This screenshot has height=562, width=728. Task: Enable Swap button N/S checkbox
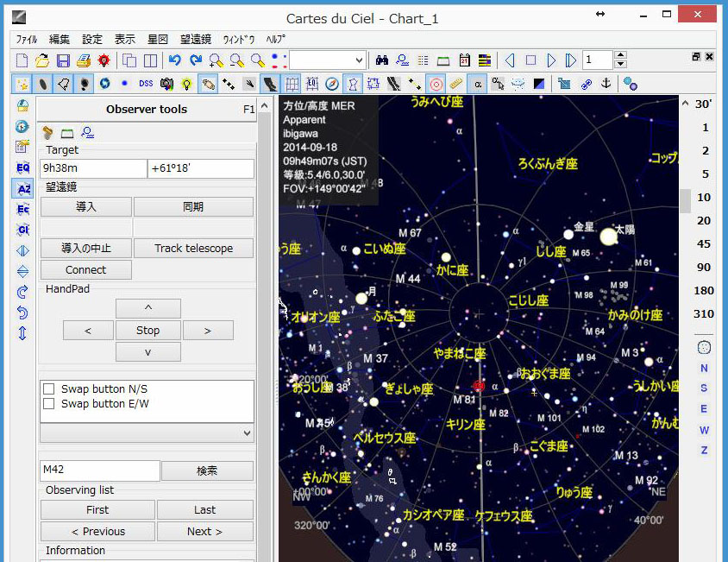tap(48, 388)
